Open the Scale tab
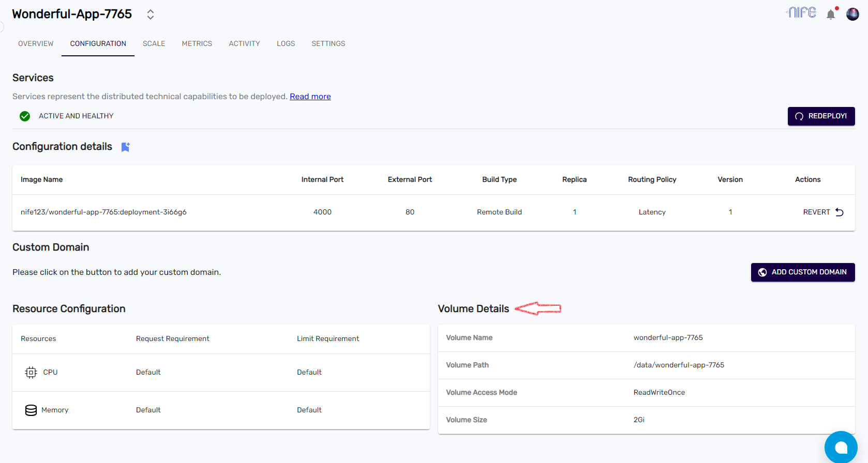The image size is (868, 463). [154, 44]
